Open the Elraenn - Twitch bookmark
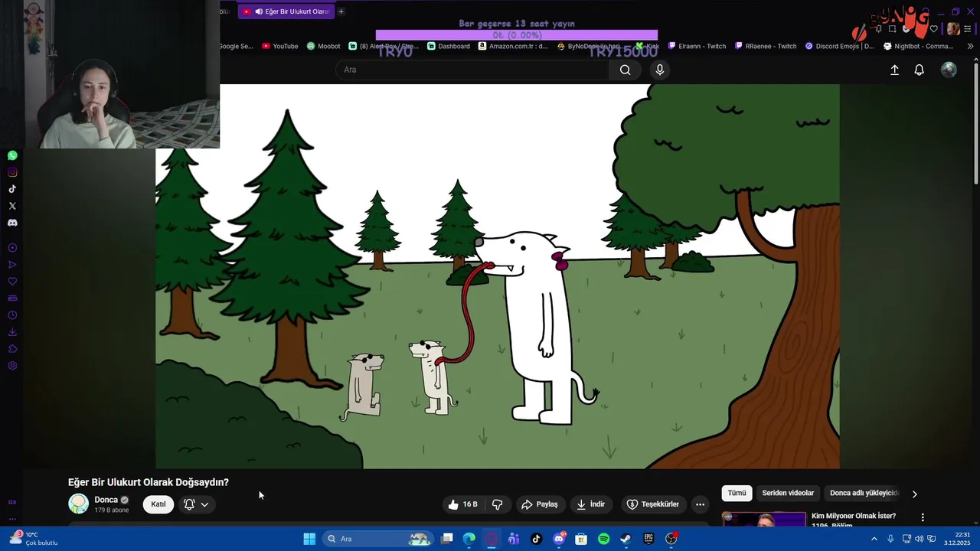This screenshot has width=980, height=551. pos(697,46)
